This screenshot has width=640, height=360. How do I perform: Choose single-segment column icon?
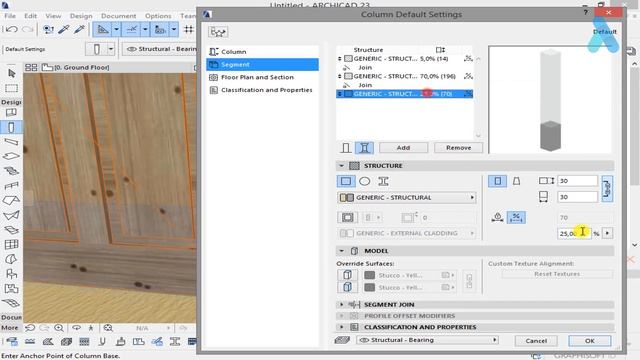point(346,148)
